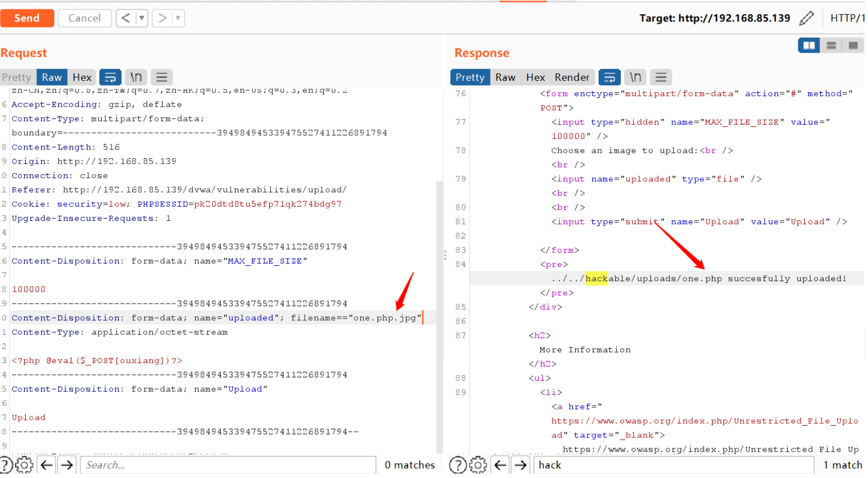Image resolution: width=868 pixels, height=478 pixels.
Task: Click the orange Send button
Action: (x=27, y=18)
